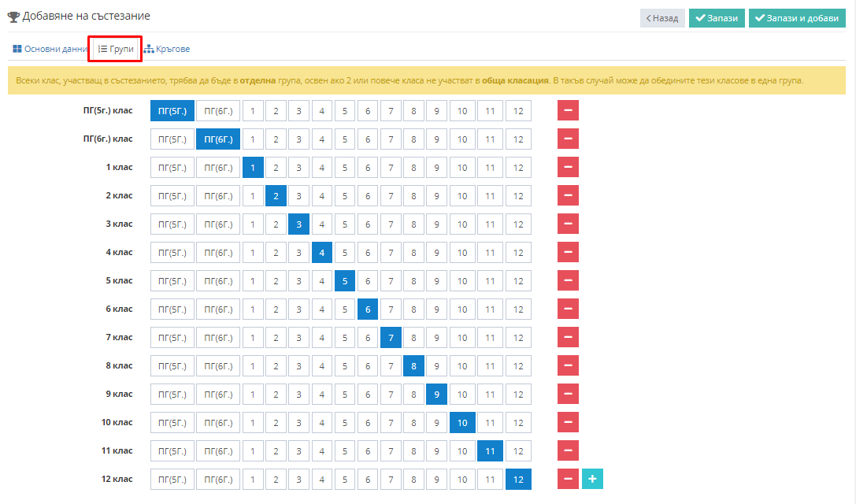This screenshot has height=504, width=856.
Task: Enable class 12 in the 11 клас row
Action: tap(518, 451)
